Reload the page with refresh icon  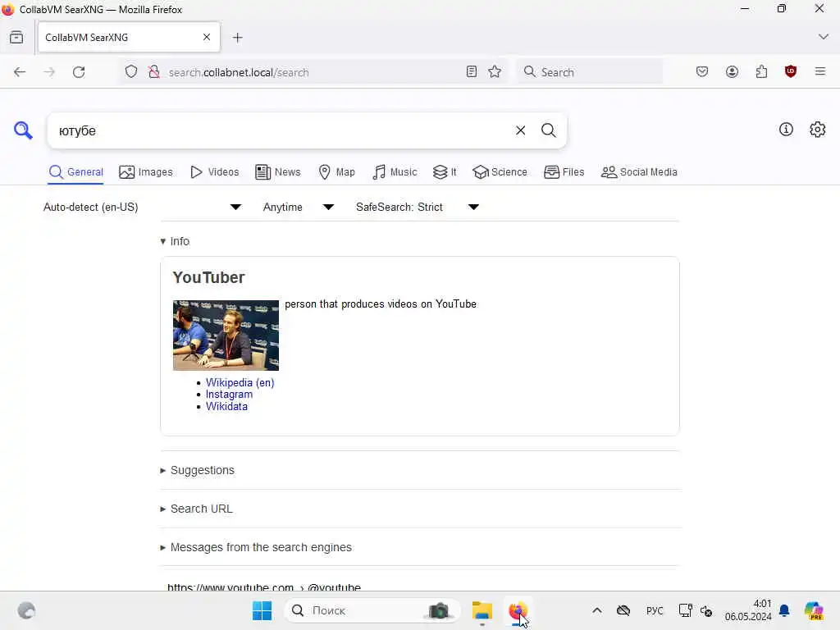click(x=79, y=72)
